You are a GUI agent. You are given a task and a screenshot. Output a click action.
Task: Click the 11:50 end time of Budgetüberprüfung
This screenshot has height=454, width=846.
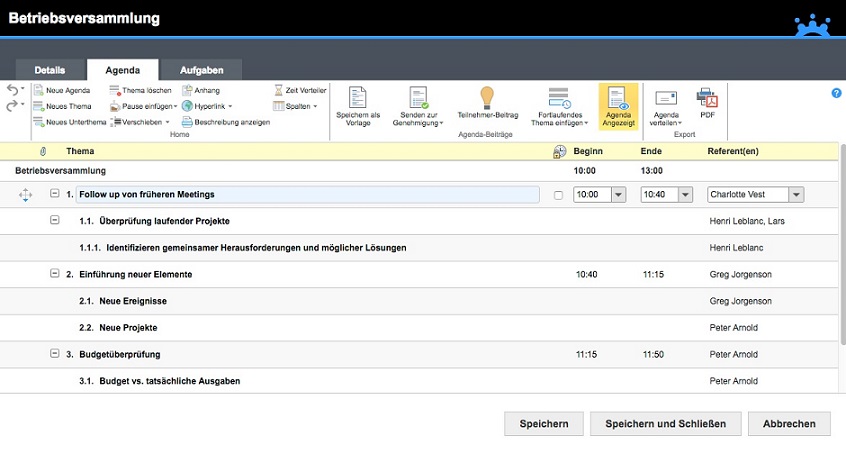point(653,355)
